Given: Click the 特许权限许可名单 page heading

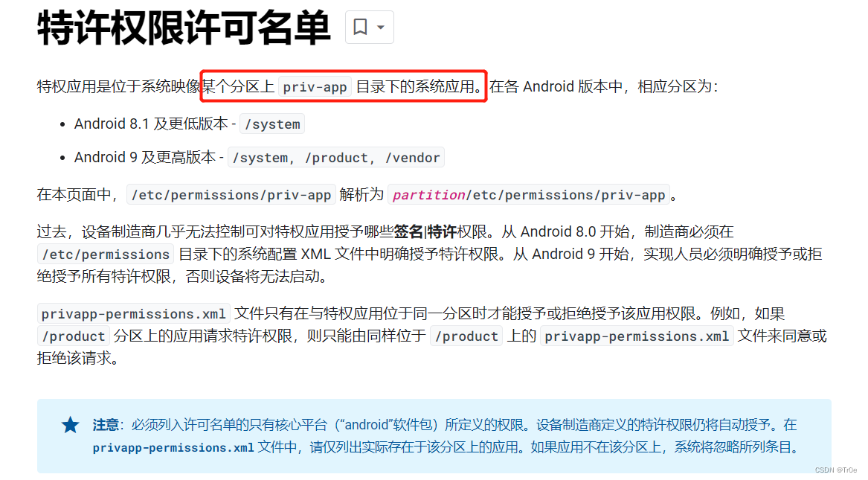Looking at the screenshot, I should click(184, 28).
